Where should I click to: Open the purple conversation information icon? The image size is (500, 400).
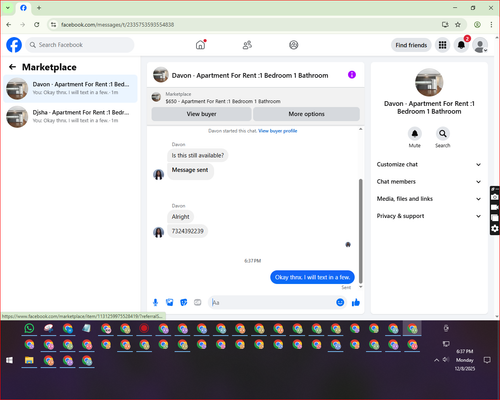[352, 75]
